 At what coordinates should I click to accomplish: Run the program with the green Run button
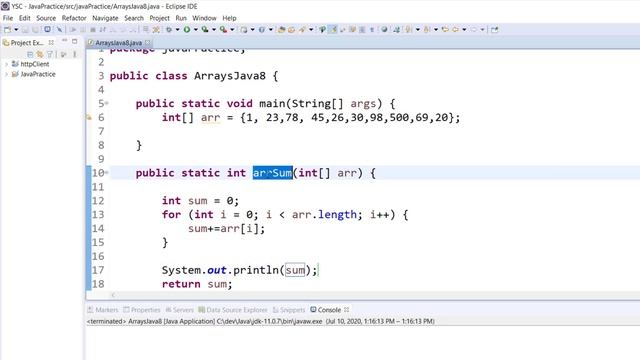[x=187, y=29]
